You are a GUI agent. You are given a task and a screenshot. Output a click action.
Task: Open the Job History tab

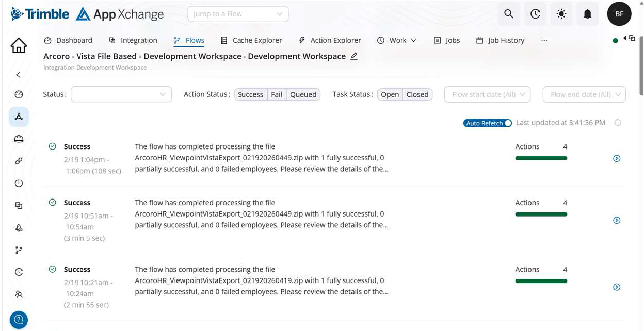coord(500,40)
